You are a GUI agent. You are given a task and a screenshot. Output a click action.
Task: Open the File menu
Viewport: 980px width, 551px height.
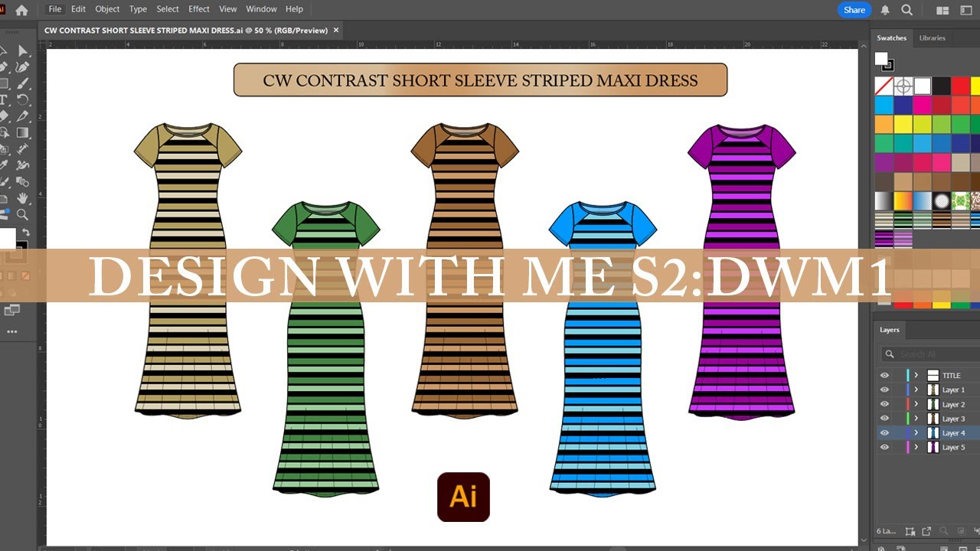click(x=54, y=9)
